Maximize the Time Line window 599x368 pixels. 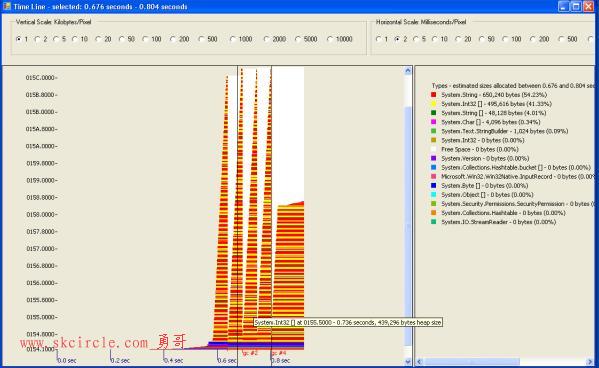point(576,6)
